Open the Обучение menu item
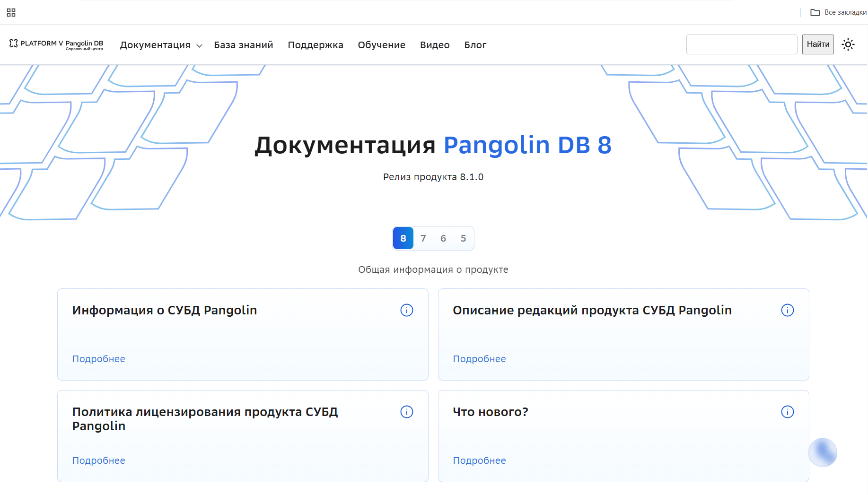Screen dimensions: 868x495 (x=381, y=45)
